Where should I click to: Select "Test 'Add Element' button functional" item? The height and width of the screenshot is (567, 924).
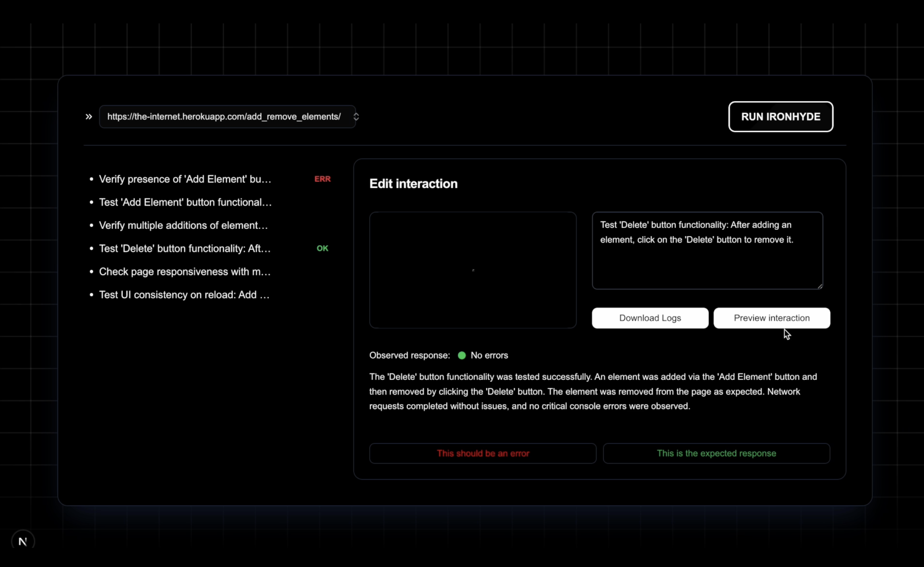[x=185, y=202]
